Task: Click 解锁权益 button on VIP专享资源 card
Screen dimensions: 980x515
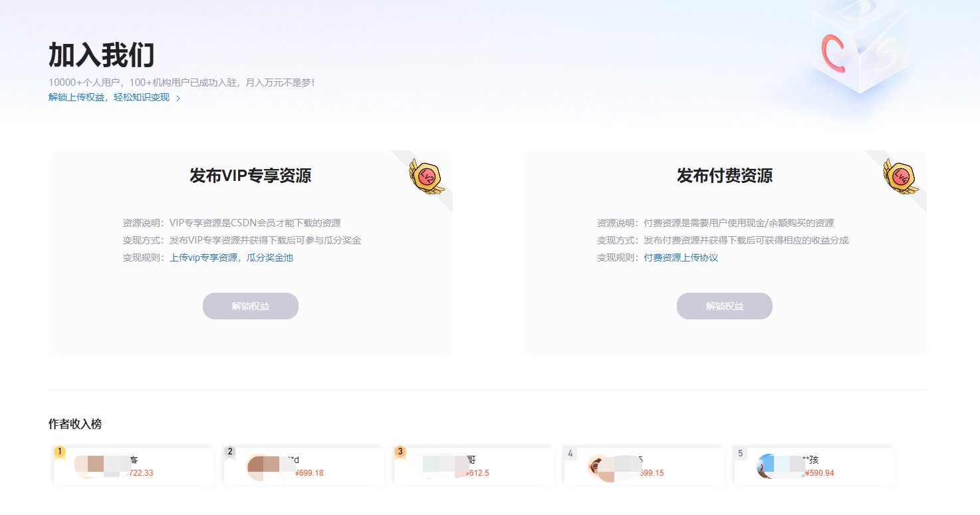Action: pyautogui.click(x=251, y=305)
